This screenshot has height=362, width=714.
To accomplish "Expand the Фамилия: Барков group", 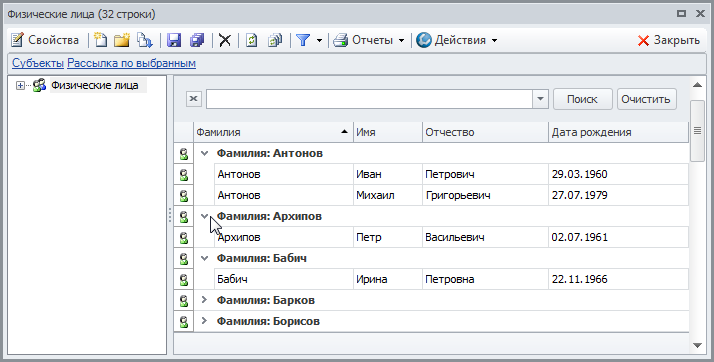I will [x=204, y=300].
